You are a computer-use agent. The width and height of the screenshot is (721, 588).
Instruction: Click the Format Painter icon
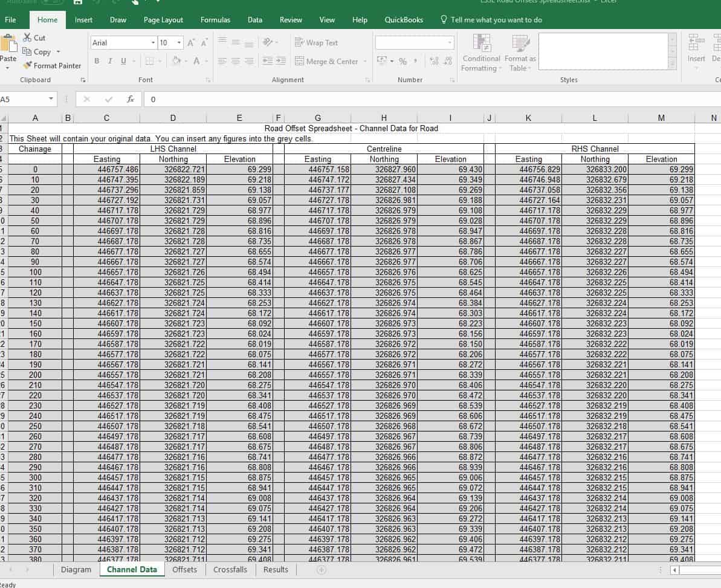point(28,65)
